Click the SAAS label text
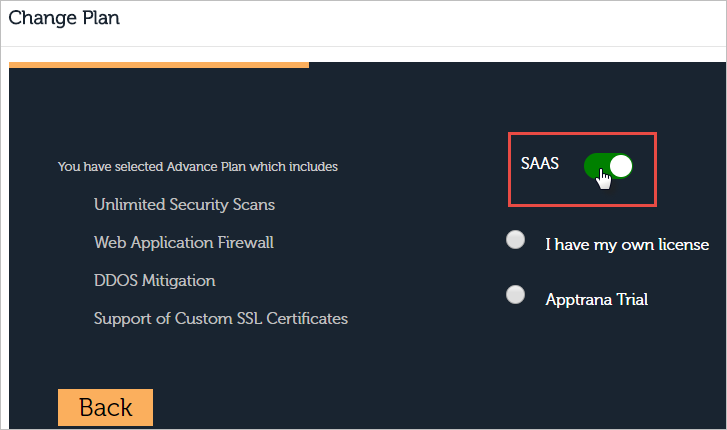 tap(540, 163)
